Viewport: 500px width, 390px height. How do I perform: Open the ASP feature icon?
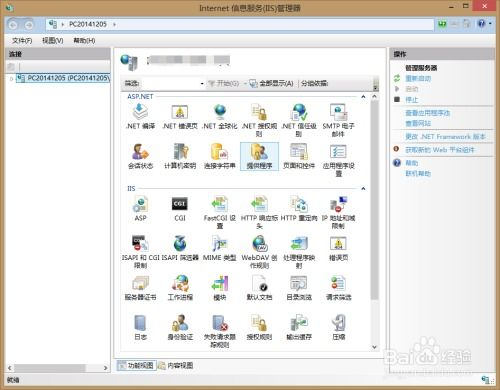click(x=140, y=209)
